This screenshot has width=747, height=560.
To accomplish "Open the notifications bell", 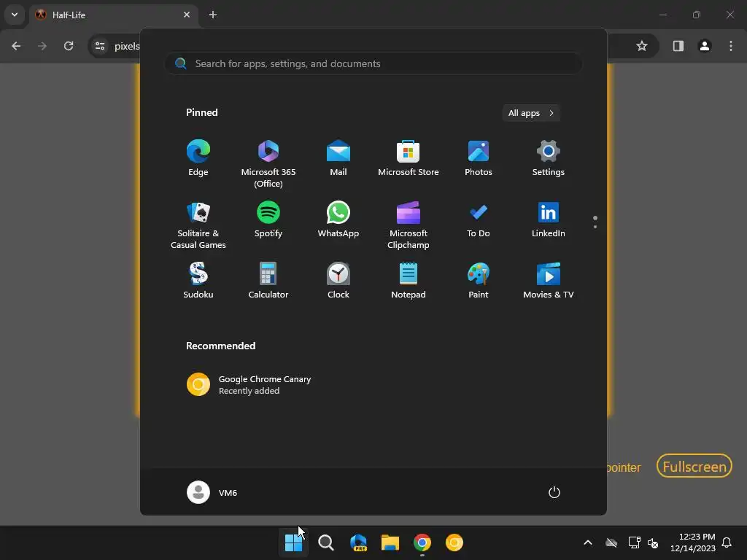I will (727, 542).
